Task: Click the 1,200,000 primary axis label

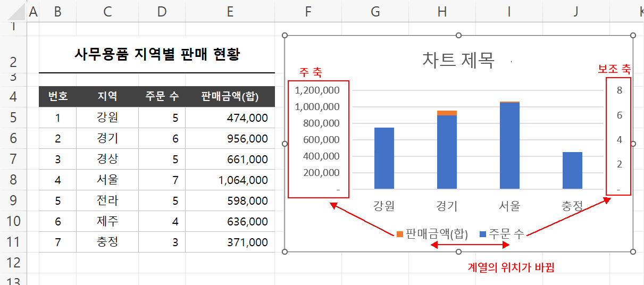Action: [317, 90]
